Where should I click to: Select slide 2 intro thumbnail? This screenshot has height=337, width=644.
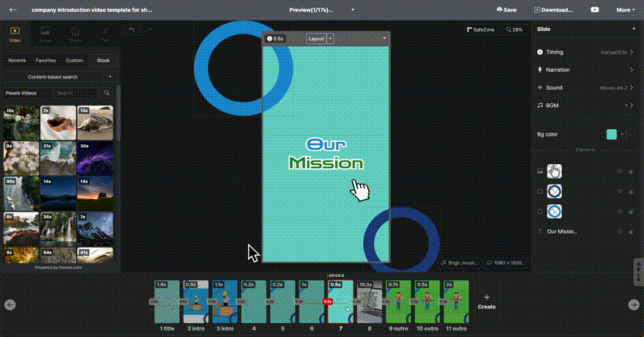coord(196,302)
